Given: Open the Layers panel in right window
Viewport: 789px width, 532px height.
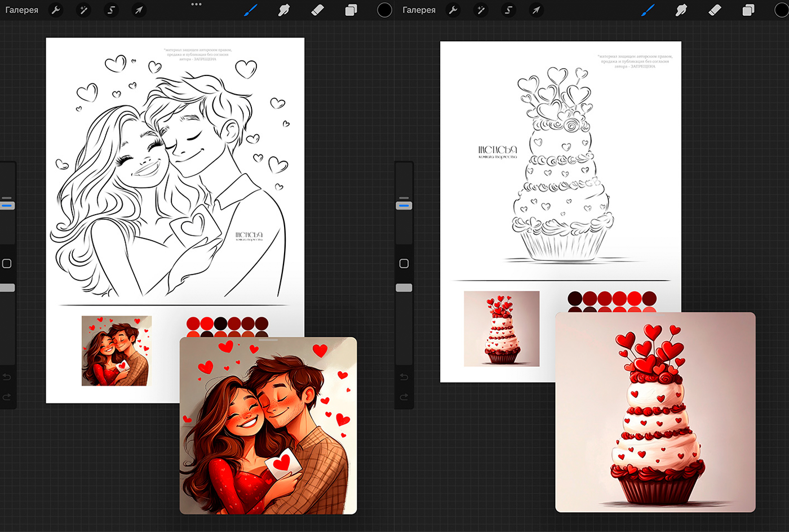Looking at the screenshot, I should 748,10.
